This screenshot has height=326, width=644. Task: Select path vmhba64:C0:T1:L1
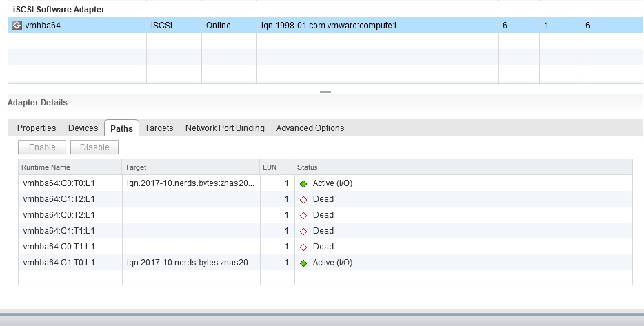(59, 247)
